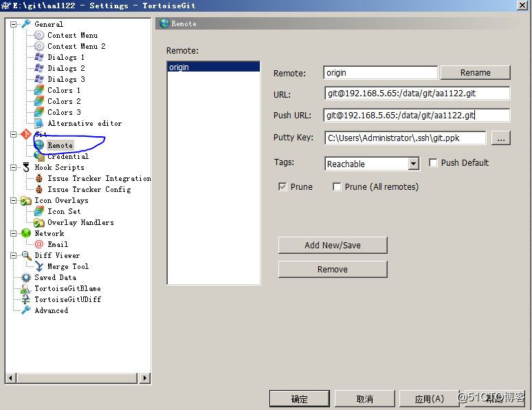
Task: Click the Alternative editor icon
Action: [39, 123]
